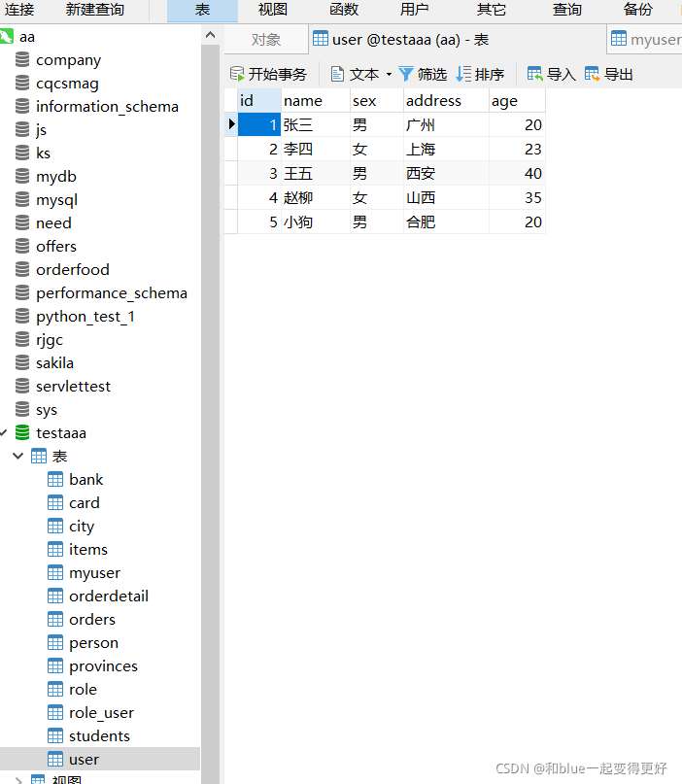682x784 pixels.
Task: Click the mydb database icon
Action: pyautogui.click(x=22, y=177)
